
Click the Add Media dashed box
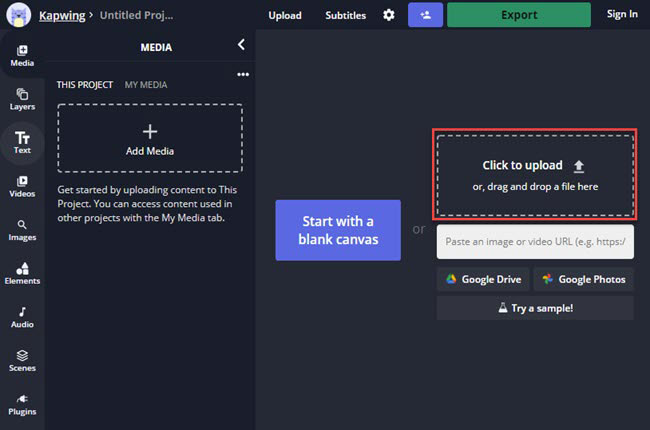click(x=150, y=139)
